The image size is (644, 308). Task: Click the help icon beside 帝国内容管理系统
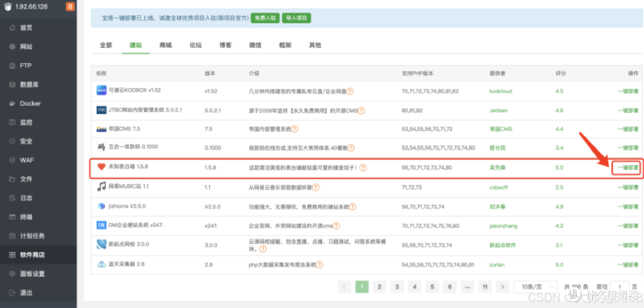(295, 129)
